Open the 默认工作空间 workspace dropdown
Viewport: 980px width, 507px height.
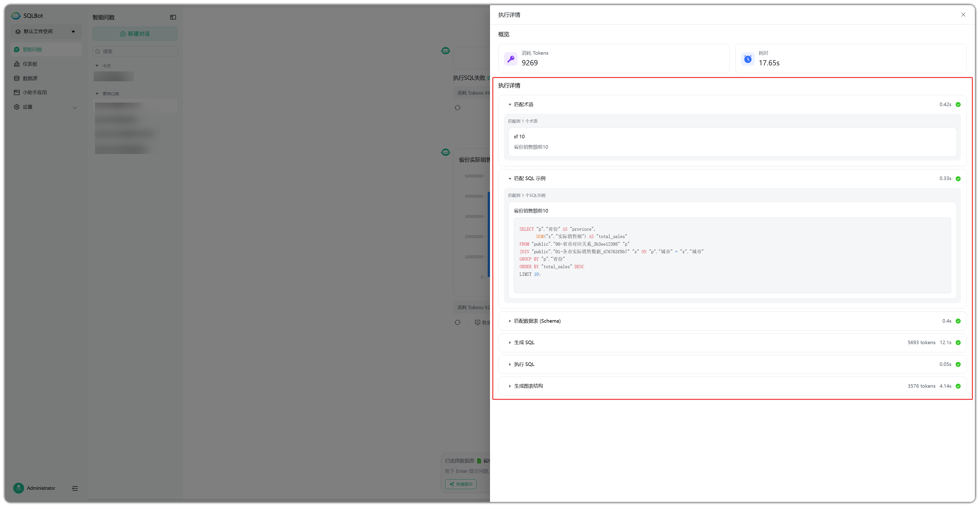point(46,32)
